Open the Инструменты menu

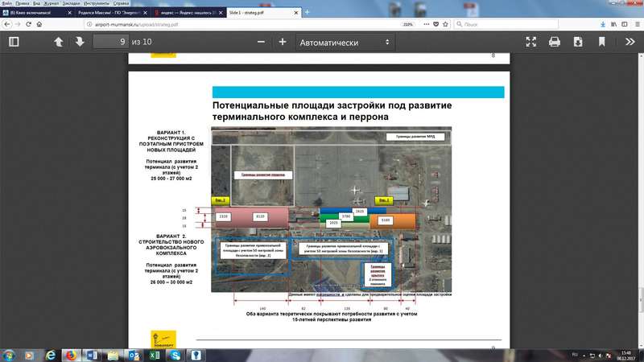[97, 3]
